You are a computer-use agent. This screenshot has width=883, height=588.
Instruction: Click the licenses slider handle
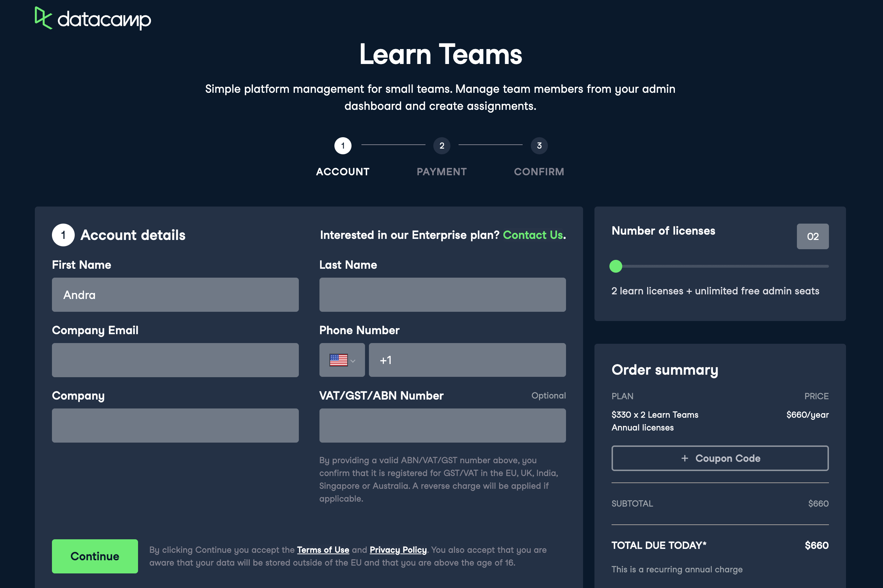pyautogui.click(x=615, y=266)
